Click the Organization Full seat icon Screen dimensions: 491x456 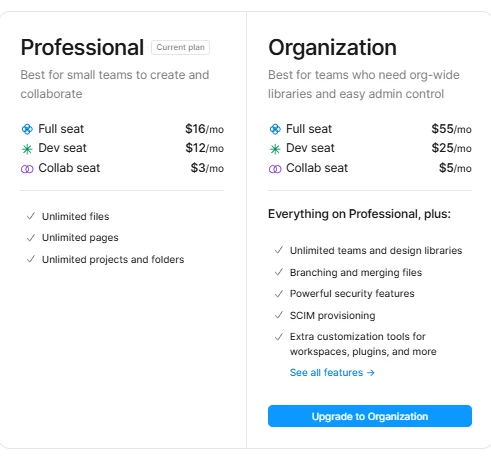coord(275,129)
